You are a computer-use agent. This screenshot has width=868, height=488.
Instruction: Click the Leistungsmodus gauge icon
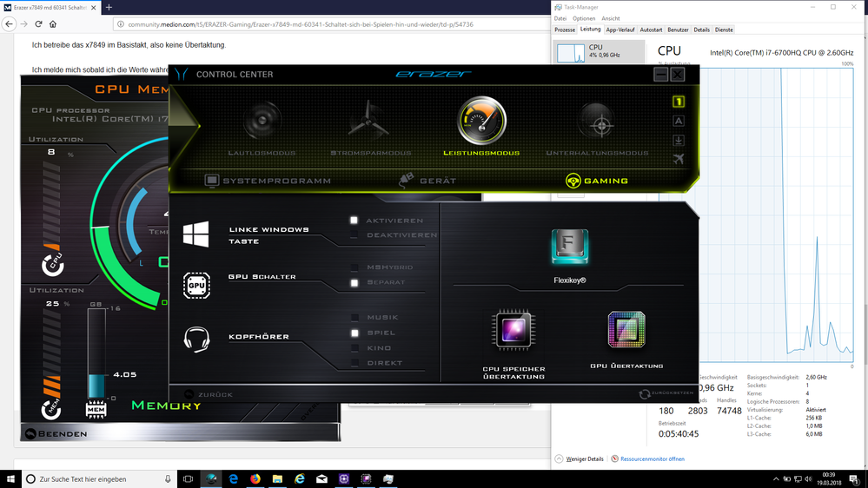click(x=481, y=121)
